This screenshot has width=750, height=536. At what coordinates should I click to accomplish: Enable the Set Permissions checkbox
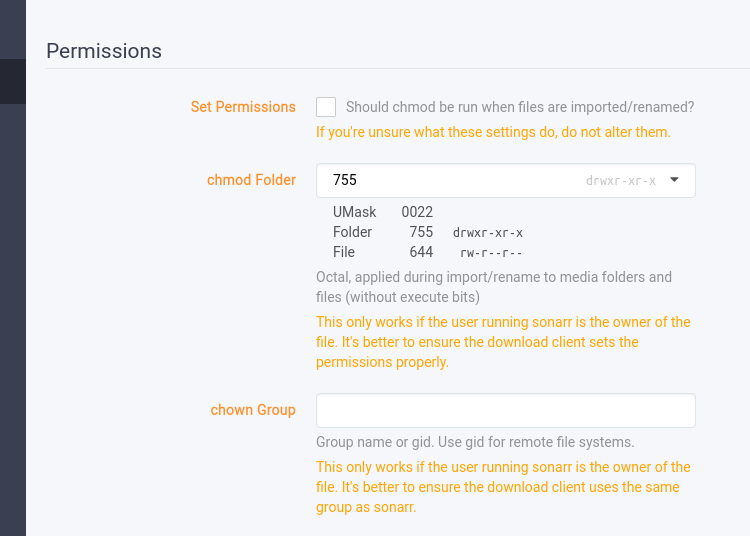click(x=326, y=107)
